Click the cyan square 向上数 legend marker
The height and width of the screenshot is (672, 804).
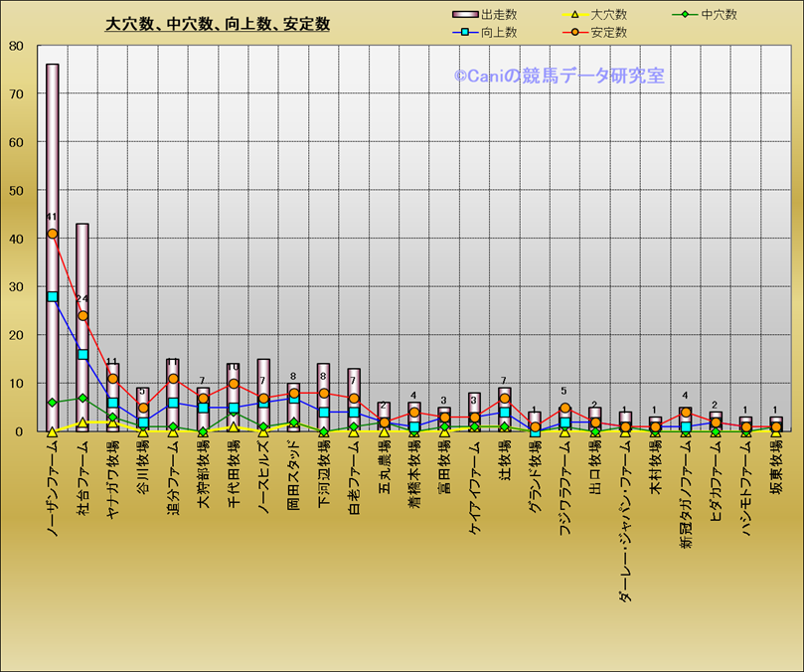coord(465,33)
